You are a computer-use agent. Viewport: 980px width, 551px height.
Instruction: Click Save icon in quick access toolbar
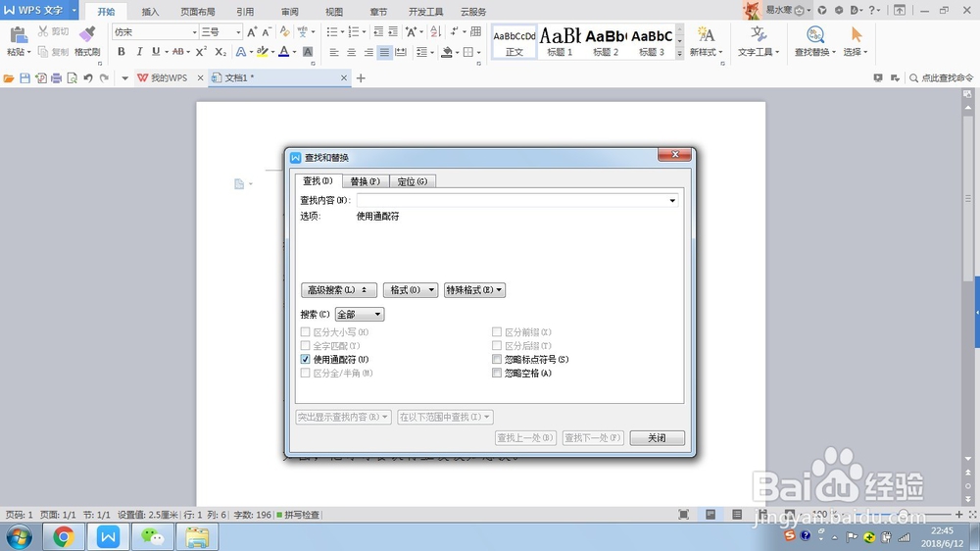(25, 78)
